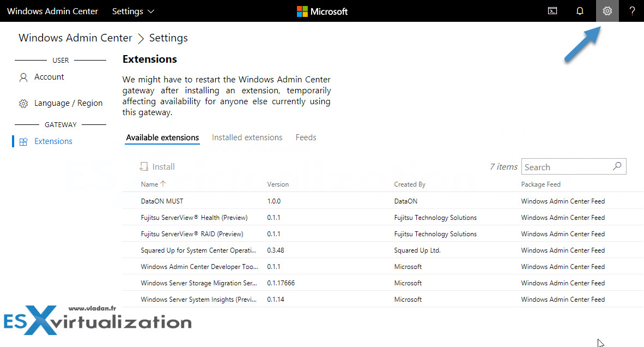This screenshot has width=644, height=347.
Task: Switch to Installed extensions tab
Action: coord(247,137)
